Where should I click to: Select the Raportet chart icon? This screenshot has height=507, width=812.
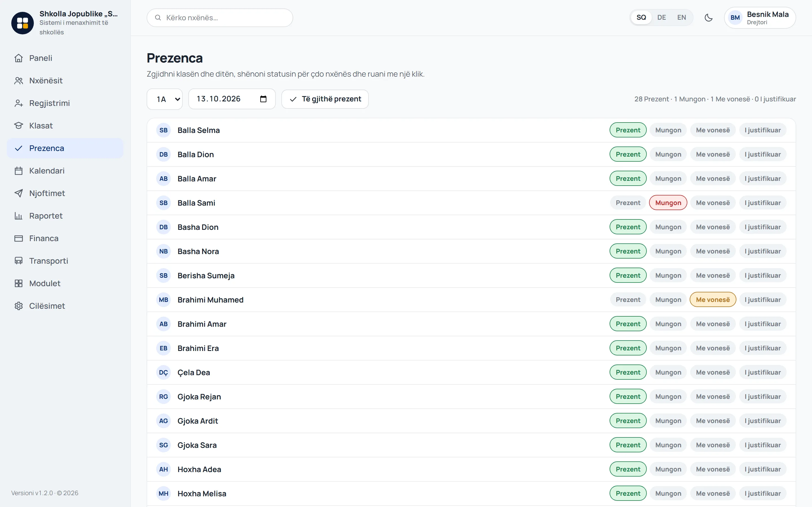pyautogui.click(x=19, y=215)
